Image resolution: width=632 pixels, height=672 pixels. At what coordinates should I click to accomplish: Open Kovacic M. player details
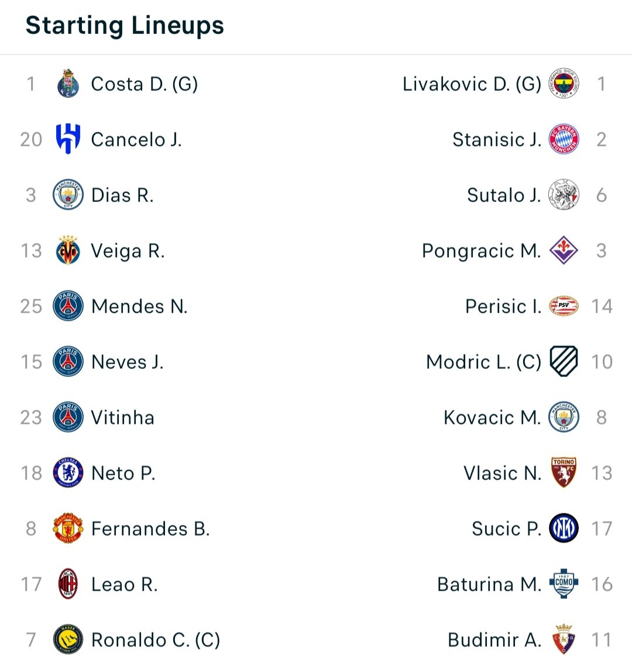[x=492, y=417]
